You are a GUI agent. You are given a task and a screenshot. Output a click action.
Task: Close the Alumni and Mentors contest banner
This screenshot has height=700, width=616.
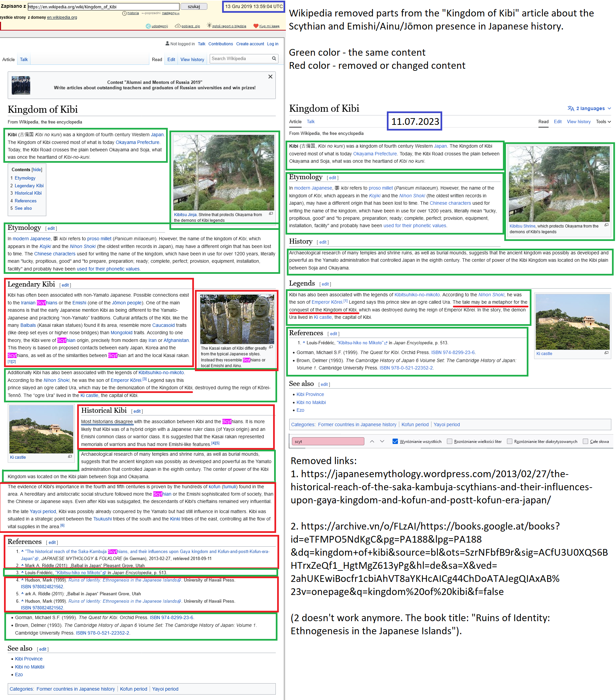(x=270, y=77)
